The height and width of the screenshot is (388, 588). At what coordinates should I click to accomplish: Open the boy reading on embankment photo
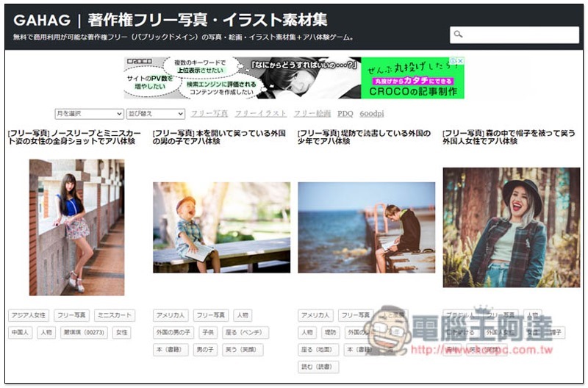tap(366, 227)
